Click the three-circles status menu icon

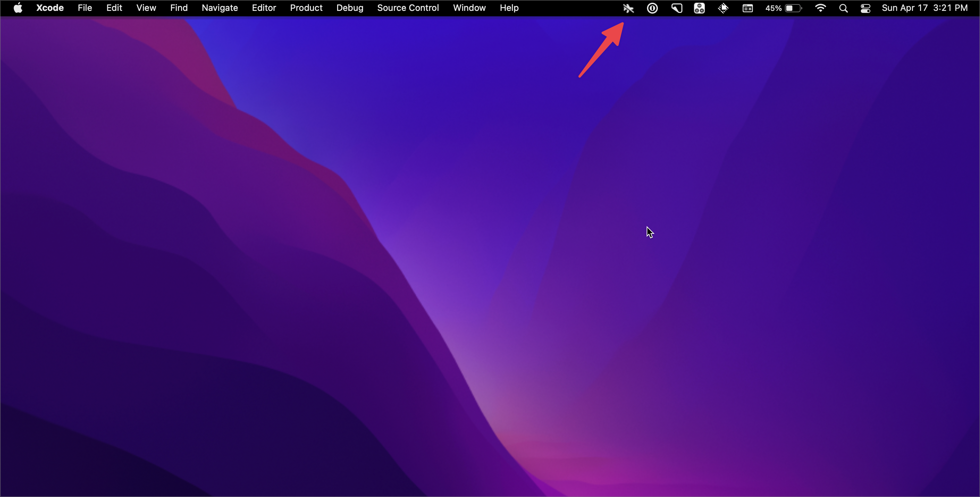699,8
